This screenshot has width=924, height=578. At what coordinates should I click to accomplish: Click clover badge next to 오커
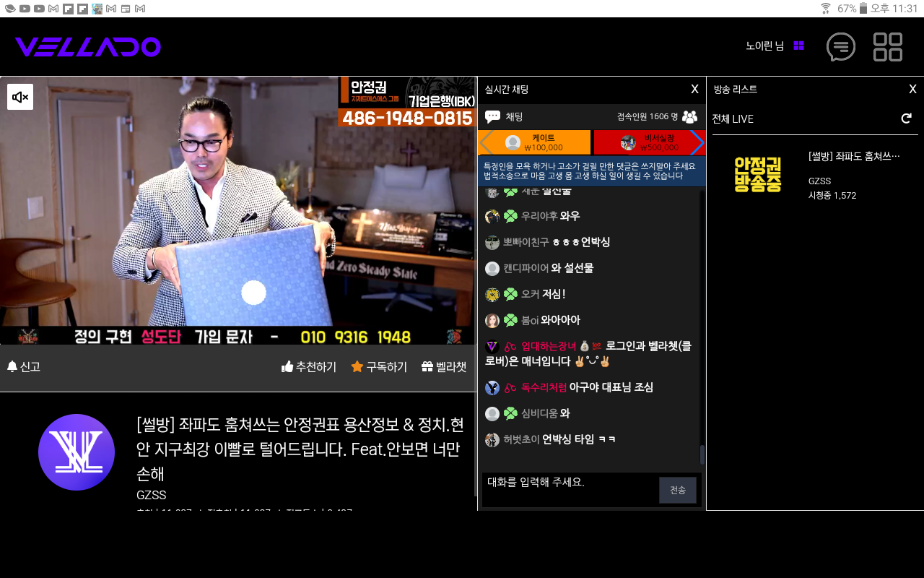[510, 294]
